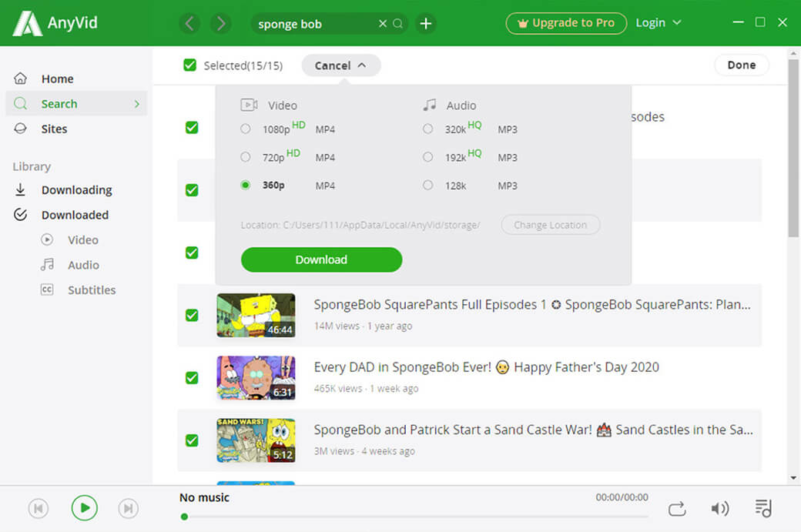The image size is (801, 532).
Task: Click the Audio note icon in format panel
Action: point(430,105)
